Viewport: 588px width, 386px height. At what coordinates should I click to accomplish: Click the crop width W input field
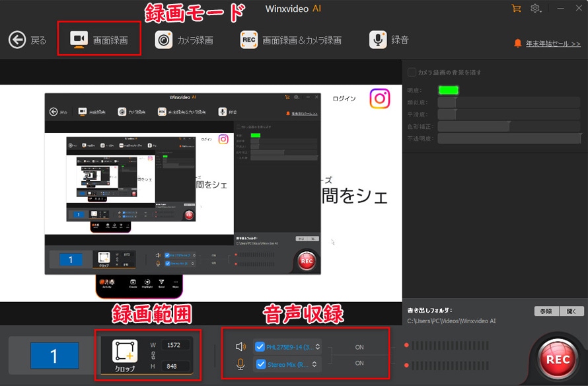click(x=173, y=345)
